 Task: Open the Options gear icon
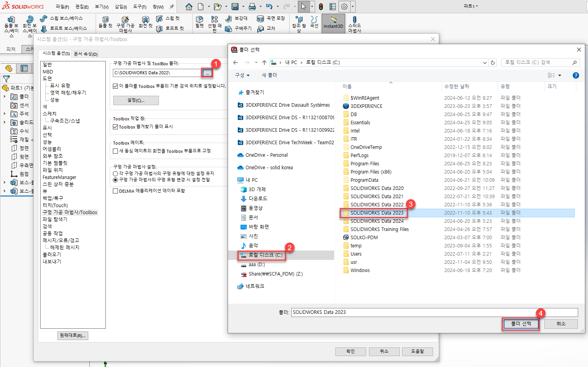344,7
